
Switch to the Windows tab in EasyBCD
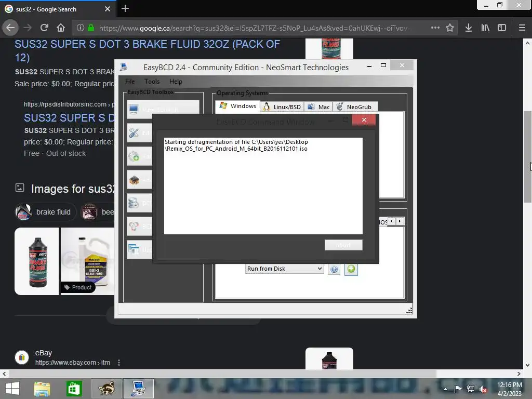click(x=238, y=106)
